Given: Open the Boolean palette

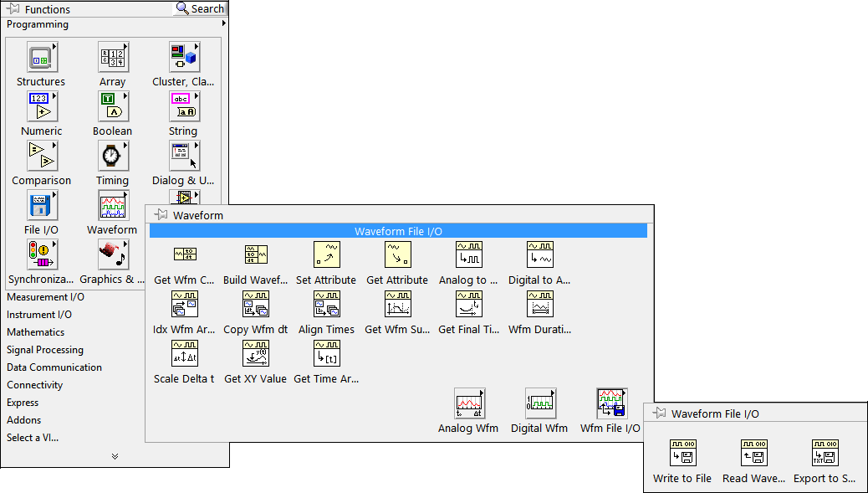Looking at the screenshot, I should [114, 106].
